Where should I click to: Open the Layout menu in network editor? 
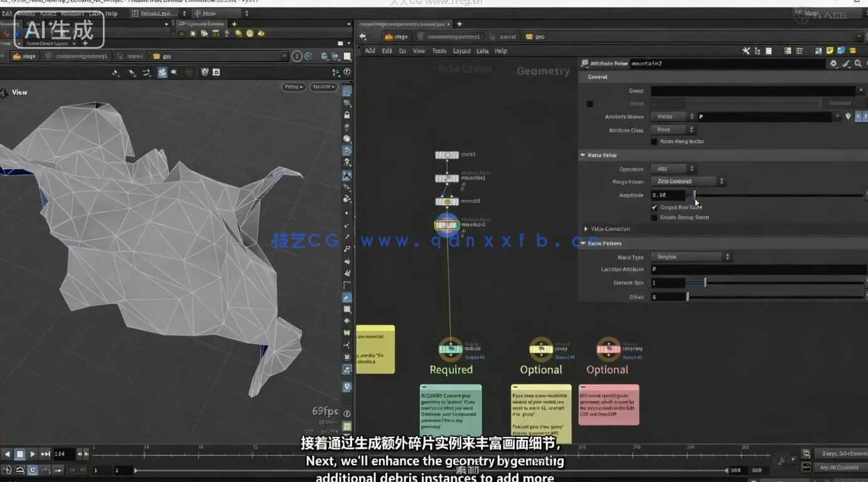tap(461, 51)
